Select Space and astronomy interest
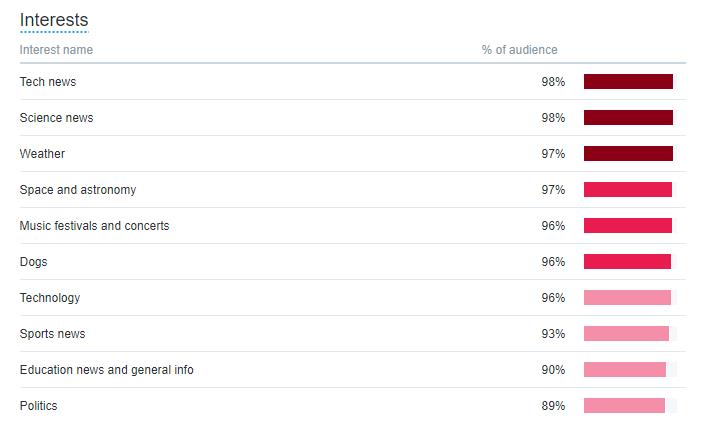The image size is (708, 430). pyautogui.click(x=78, y=190)
